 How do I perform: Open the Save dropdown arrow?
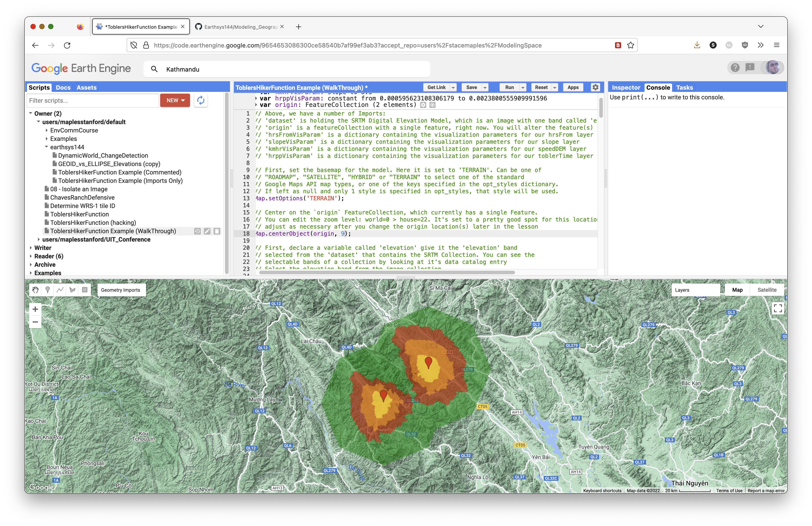coord(485,87)
